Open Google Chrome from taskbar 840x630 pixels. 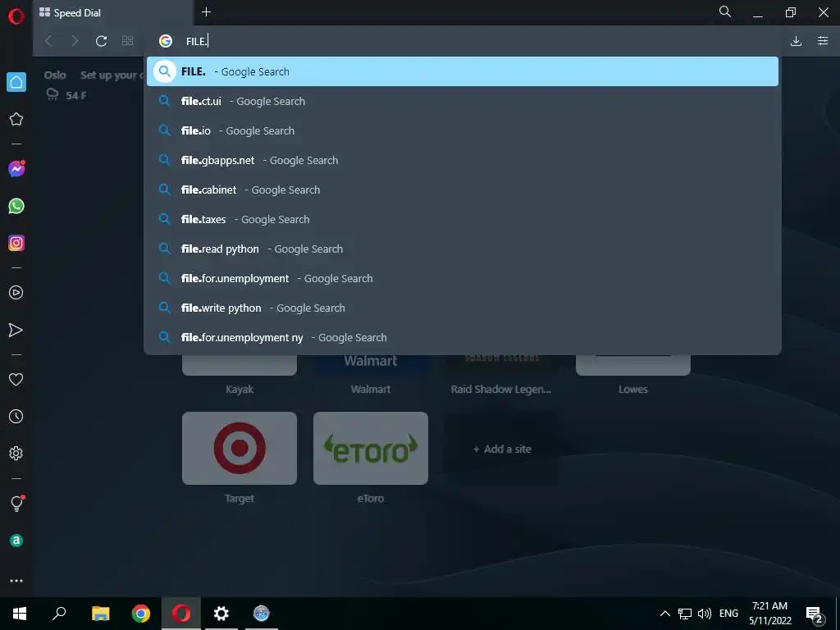pos(141,614)
